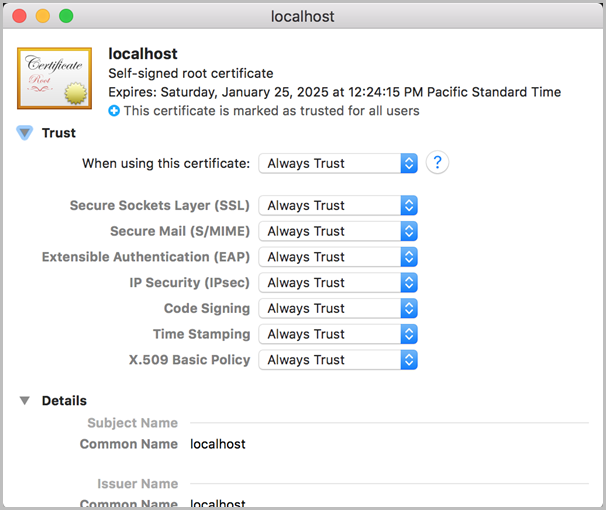606x510 pixels.
Task: Collapse the Details section triangle
Action: 25,401
